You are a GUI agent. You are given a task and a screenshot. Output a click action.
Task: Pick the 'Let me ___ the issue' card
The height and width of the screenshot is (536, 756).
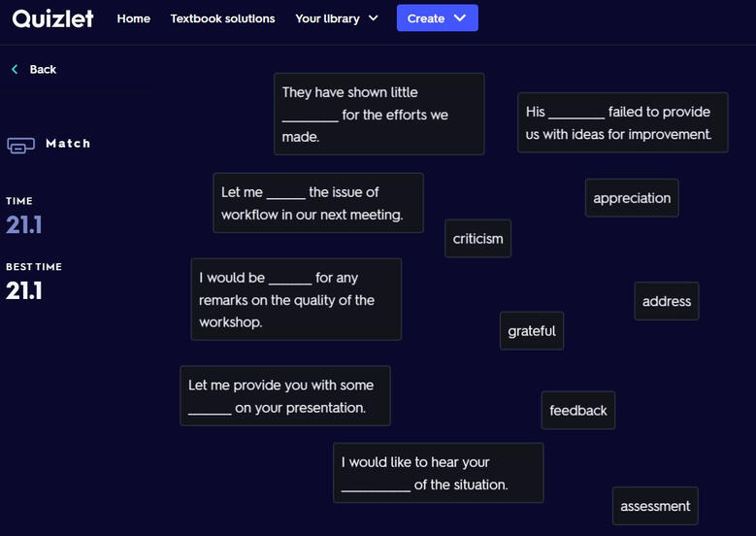click(x=317, y=203)
